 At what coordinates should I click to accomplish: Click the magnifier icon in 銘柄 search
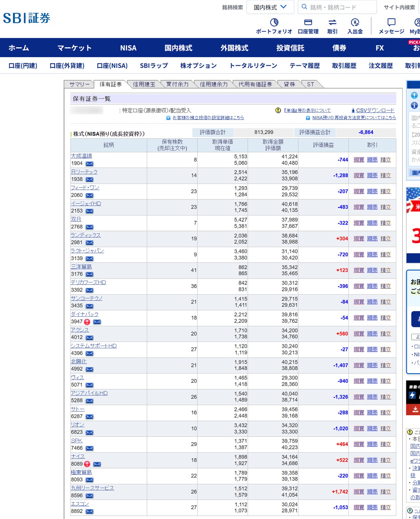pos(304,7)
